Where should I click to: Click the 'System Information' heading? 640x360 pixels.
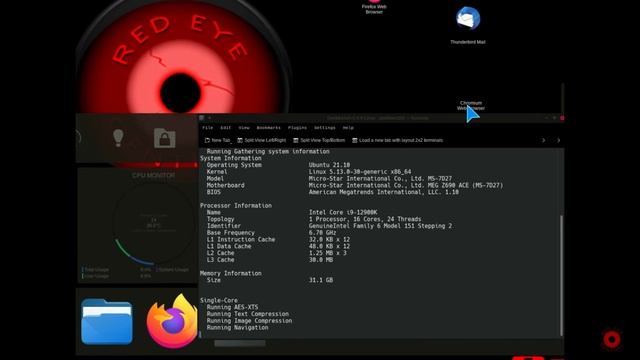(231, 158)
